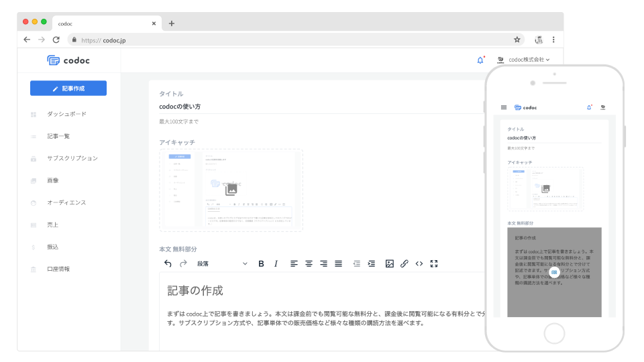Select オーディエンス in the sidebar
The height and width of the screenshot is (362, 644).
pyautogui.click(x=66, y=202)
